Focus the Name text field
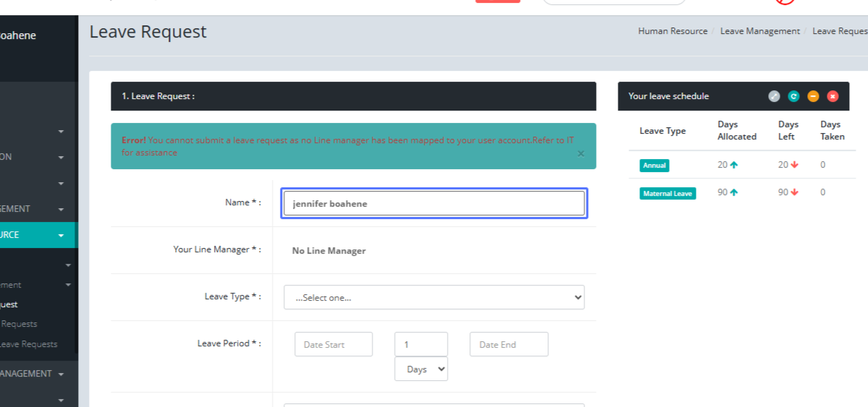868x407 pixels. coord(434,204)
